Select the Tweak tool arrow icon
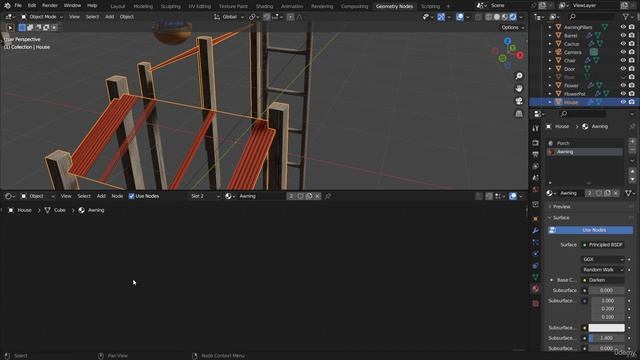This screenshot has height=360, width=640. pyautogui.click(x=10, y=27)
